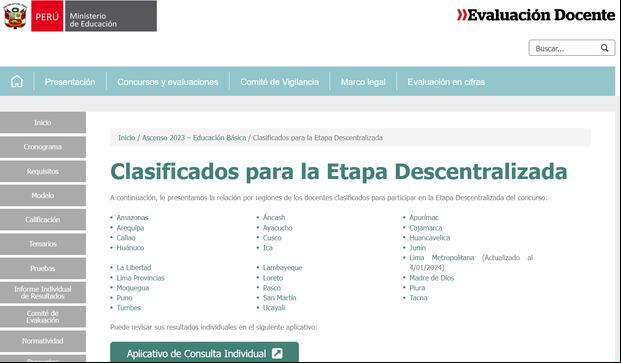Image resolution: width=621 pixels, height=363 pixels.
Task: Open the La Libertad region list
Action: click(x=134, y=268)
